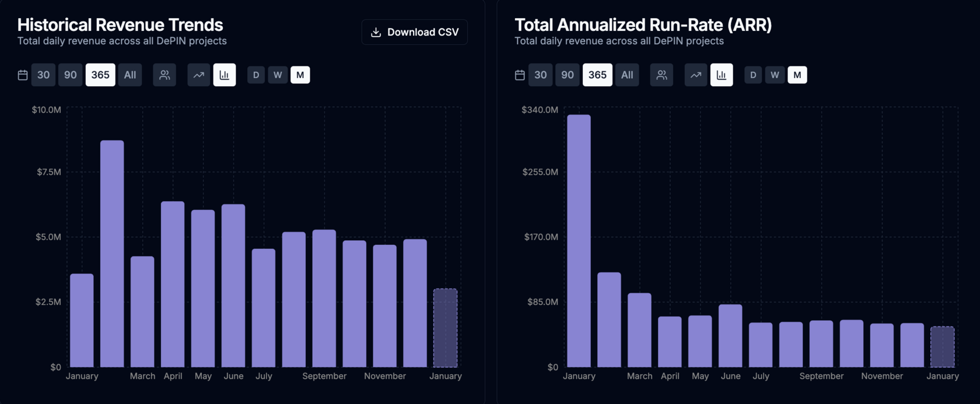
Task: Click calendar icon in Historical Revenue Trends
Action: click(23, 75)
